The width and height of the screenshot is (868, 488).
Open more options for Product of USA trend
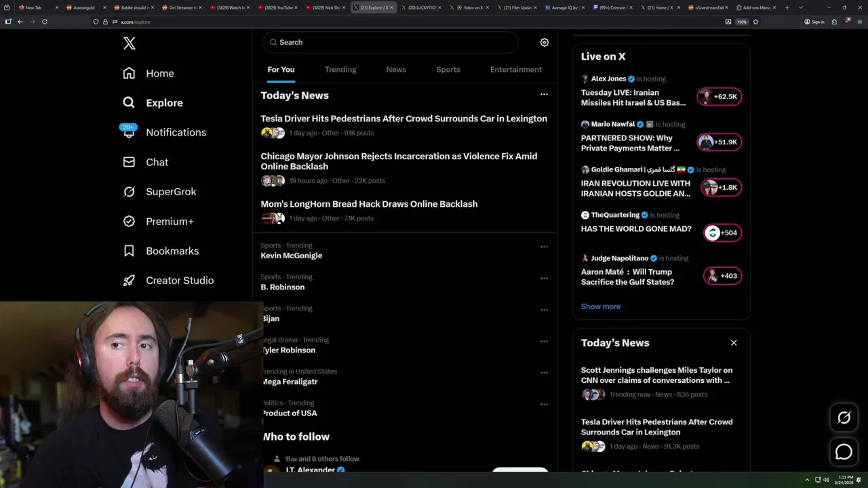544,404
